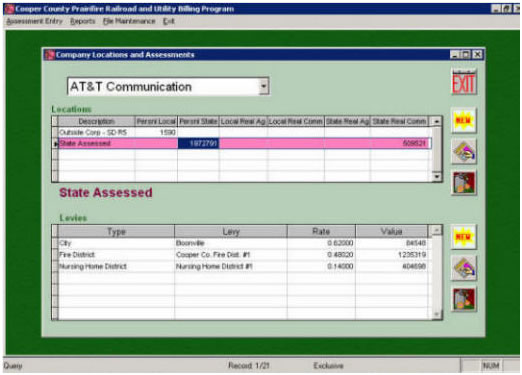Click the Type column header in Levies
Image resolution: width=522 pixels, height=375 pixels.
click(116, 231)
